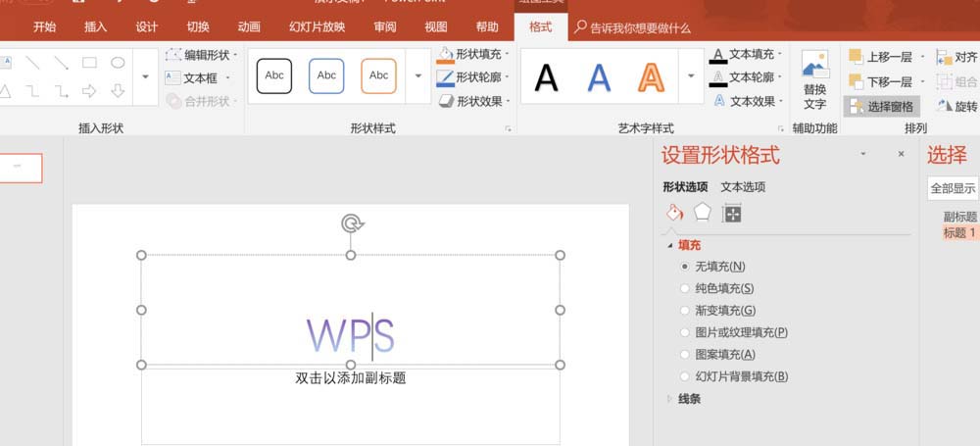Open 上移一层 dropdown arrow
The height and width of the screenshot is (446, 980).
point(922,57)
